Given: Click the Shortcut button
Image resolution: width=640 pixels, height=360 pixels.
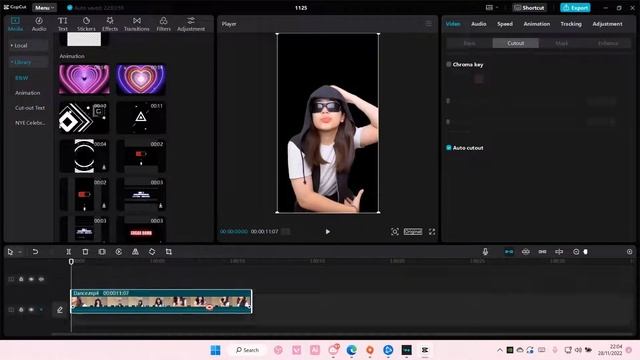Looking at the screenshot, I should pyautogui.click(x=529, y=8).
